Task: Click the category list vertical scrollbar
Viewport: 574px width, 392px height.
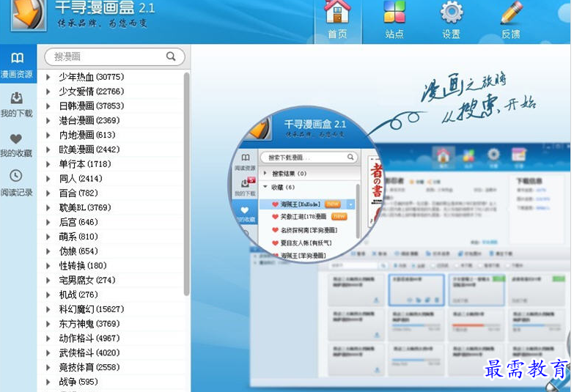Action: 186,184
